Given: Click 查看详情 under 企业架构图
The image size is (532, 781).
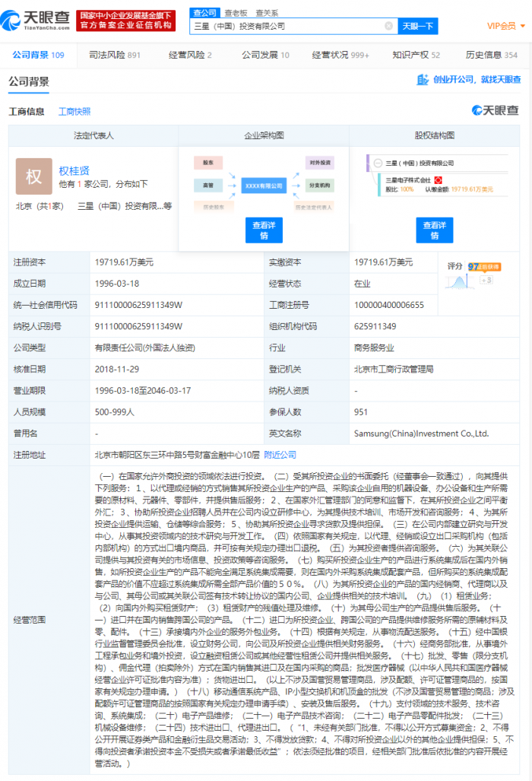Looking at the screenshot, I should pyautogui.click(x=264, y=230).
